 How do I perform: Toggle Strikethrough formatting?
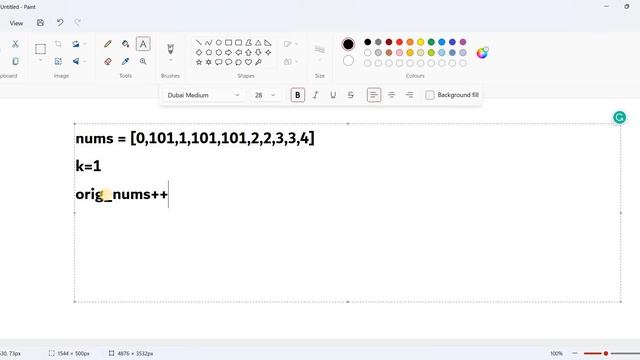point(351,95)
